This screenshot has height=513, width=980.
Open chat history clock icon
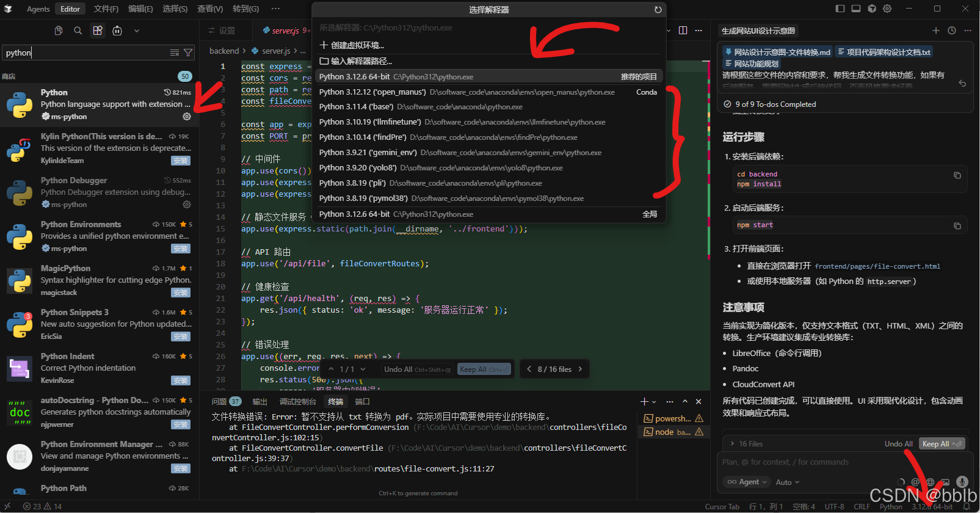pos(952,31)
